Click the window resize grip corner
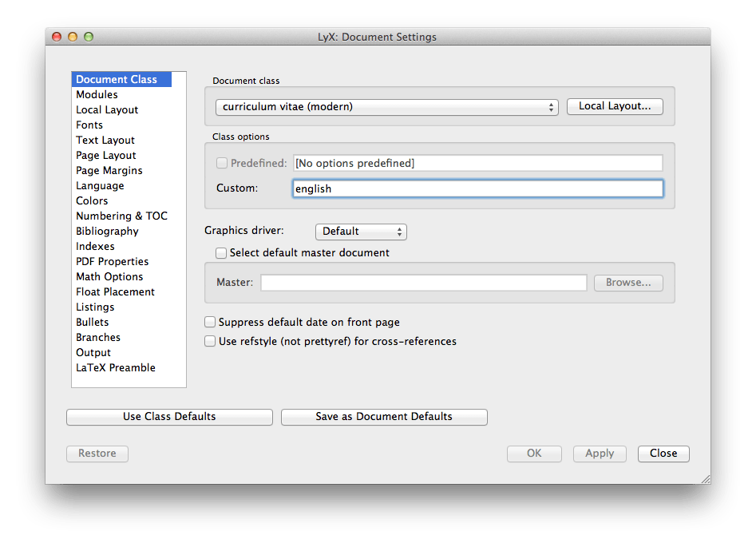Image resolution: width=756 pixels, height=547 pixels. pyautogui.click(x=706, y=479)
